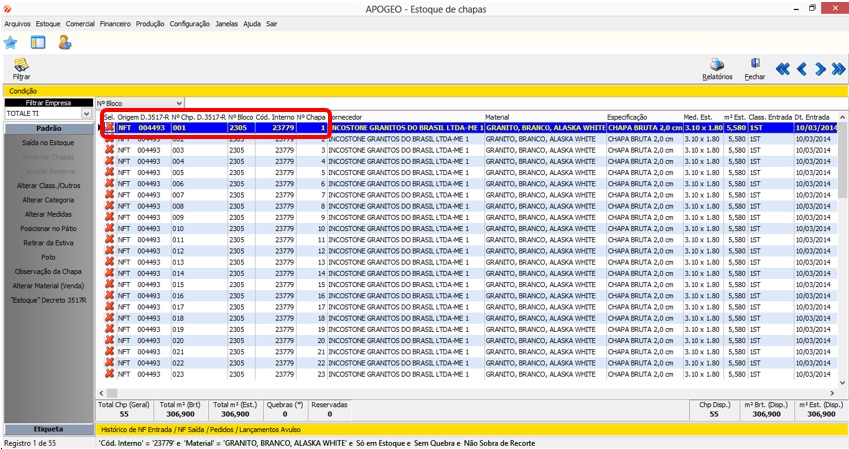This screenshot has width=849, height=449.
Task: Open the Etiqueta panel header
Action: (48, 429)
